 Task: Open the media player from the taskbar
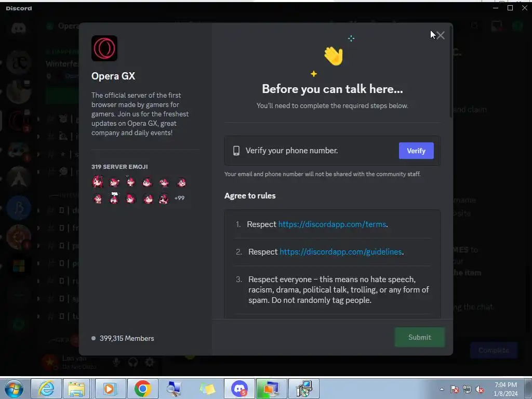tap(110, 389)
